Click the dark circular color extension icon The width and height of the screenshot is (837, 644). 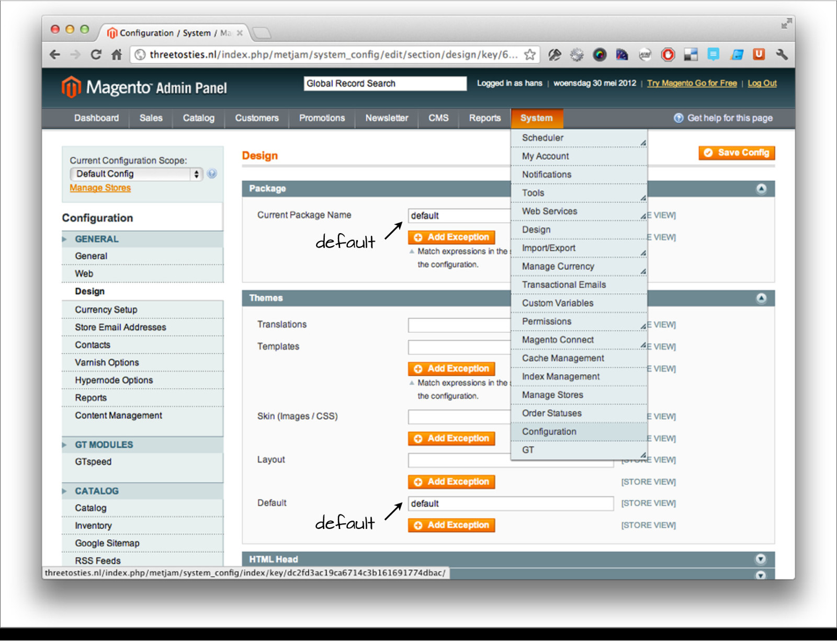pyautogui.click(x=600, y=54)
